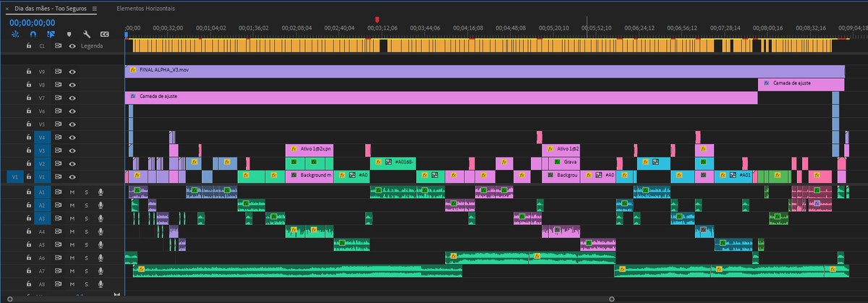Viewport: 868px width, 303px height.
Task: Toggle lock on caption track C1
Action: pyautogui.click(x=29, y=46)
